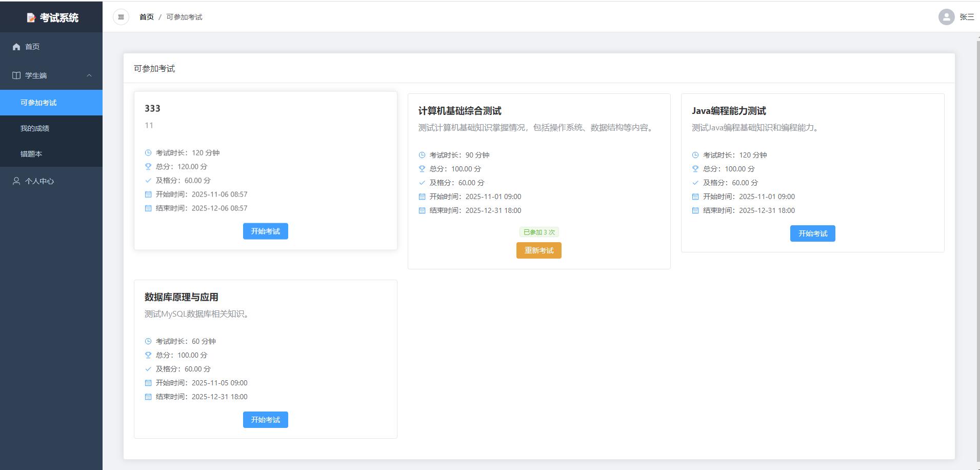The height and width of the screenshot is (470, 980).
Task: Start the 数据库原理与应用 exam
Action: tap(265, 420)
